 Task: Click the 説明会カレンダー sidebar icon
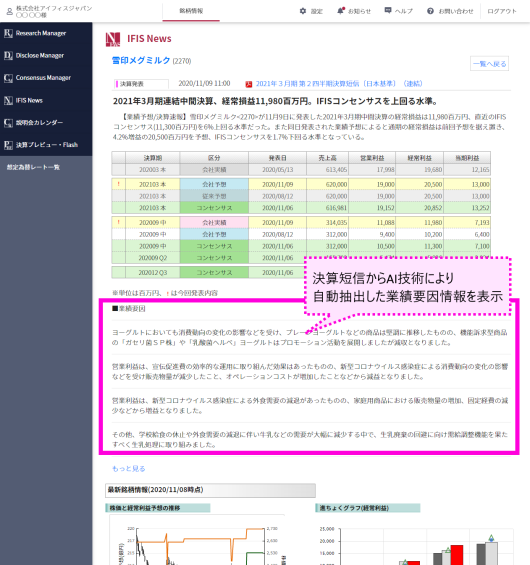point(8,123)
